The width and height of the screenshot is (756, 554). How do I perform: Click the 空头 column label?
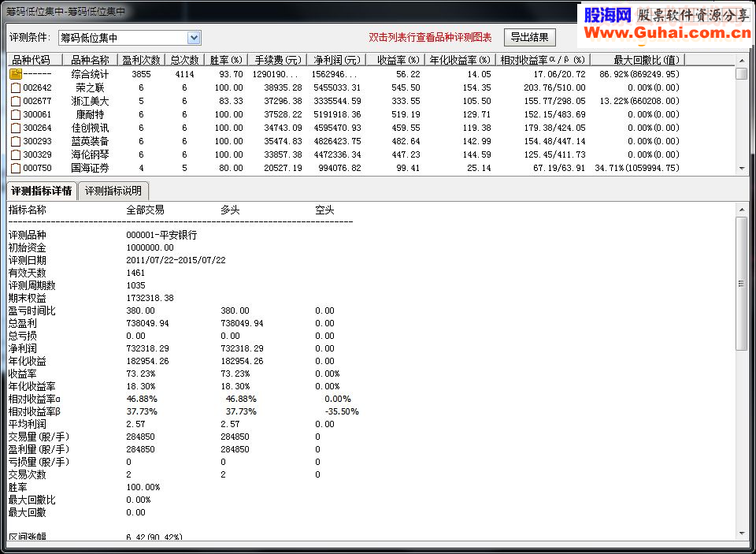click(x=324, y=210)
